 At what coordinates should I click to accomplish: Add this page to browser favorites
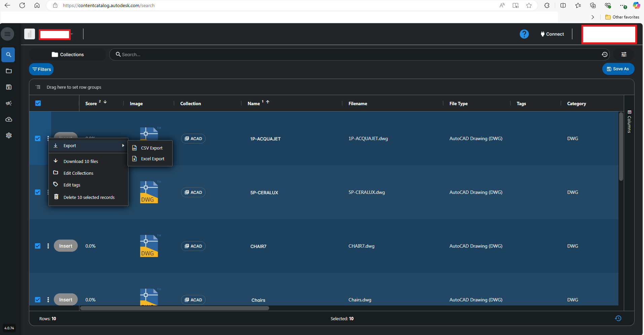(x=529, y=5)
